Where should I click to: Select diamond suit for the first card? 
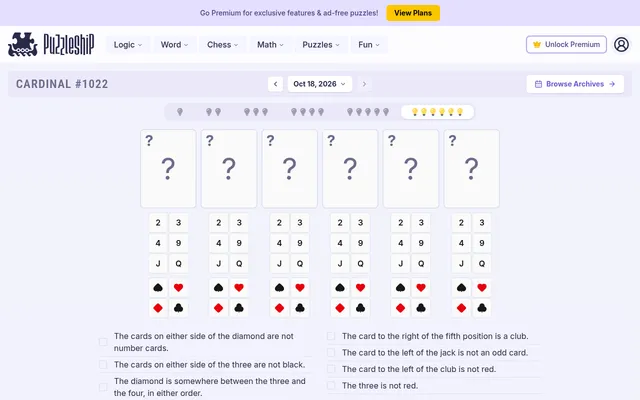click(x=158, y=308)
